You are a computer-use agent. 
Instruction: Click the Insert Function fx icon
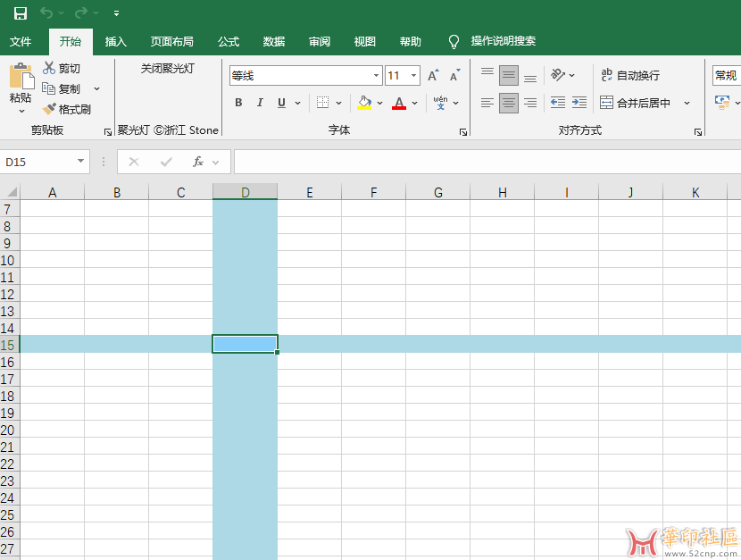pyautogui.click(x=198, y=162)
